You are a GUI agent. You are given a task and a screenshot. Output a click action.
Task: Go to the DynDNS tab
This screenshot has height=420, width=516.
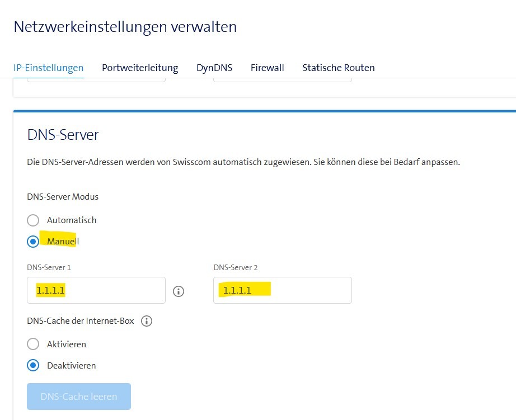(x=214, y=68)
